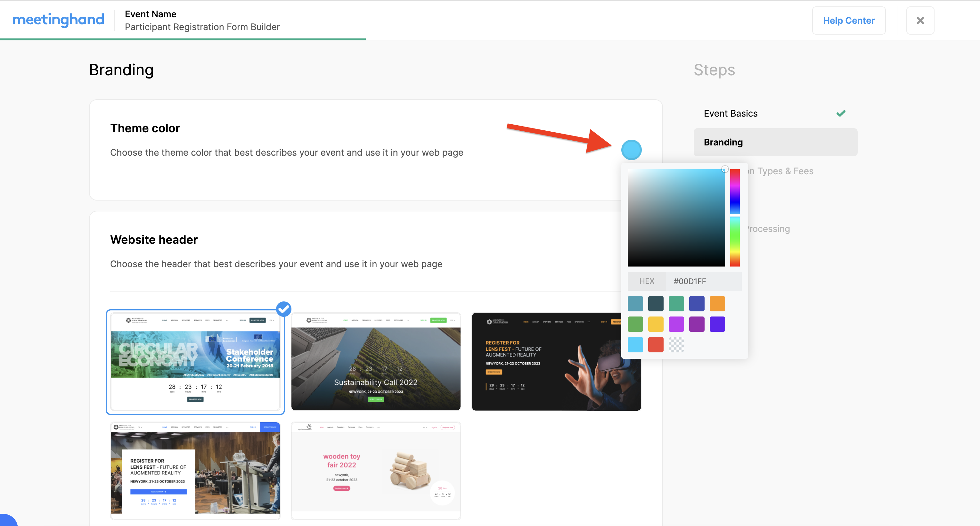Click the meetinghand logo

[x=58, y=20]
